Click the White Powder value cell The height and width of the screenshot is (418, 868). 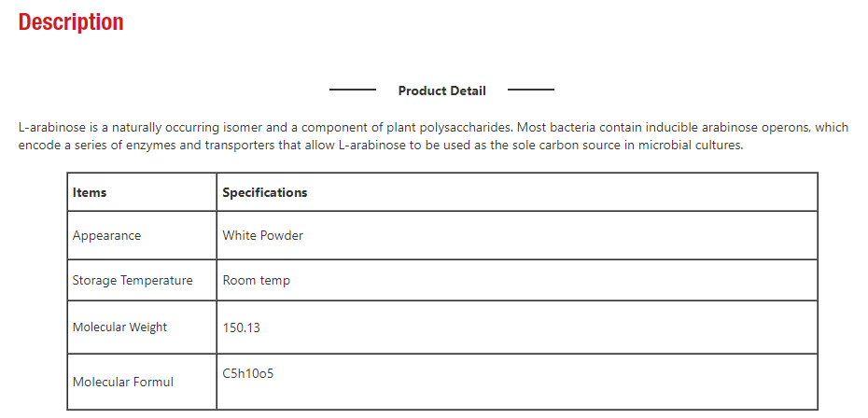pyautogui.click(x=517, y=235)
